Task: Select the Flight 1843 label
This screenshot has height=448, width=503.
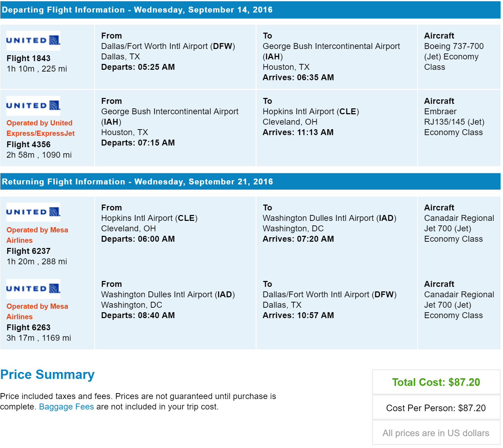Action: click(28, 58)
